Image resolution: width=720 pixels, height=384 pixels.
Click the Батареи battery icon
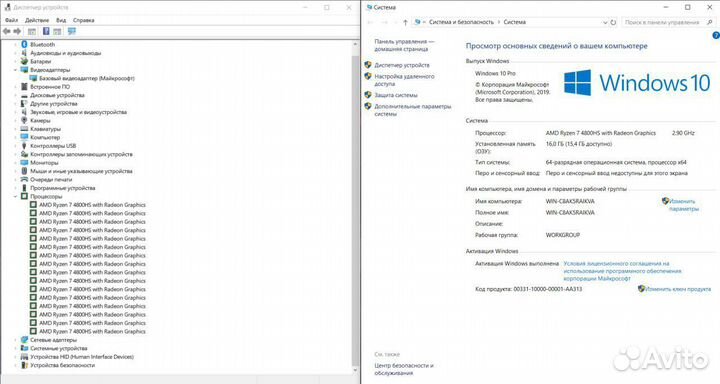(x=24, y=61)
